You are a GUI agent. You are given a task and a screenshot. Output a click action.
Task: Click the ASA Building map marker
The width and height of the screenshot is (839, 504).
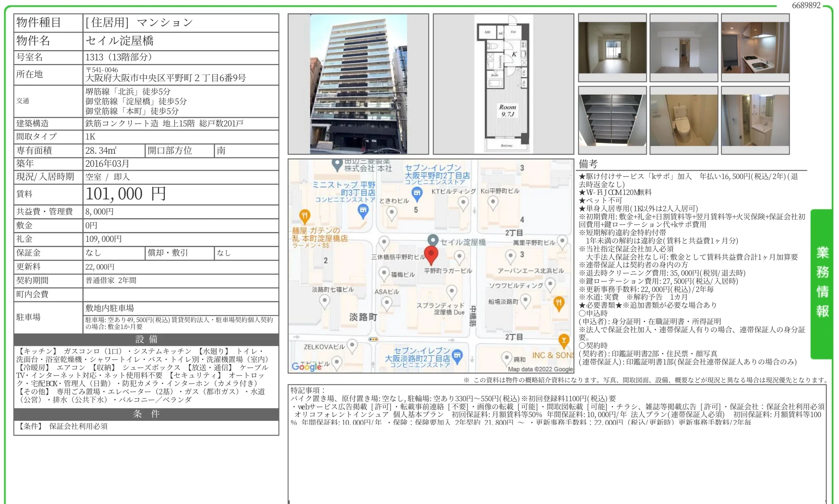tap(386, 303)
